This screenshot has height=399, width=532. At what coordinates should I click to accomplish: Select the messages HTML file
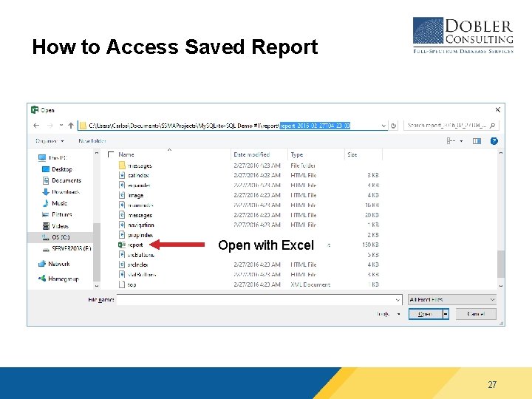click(140, 215)
